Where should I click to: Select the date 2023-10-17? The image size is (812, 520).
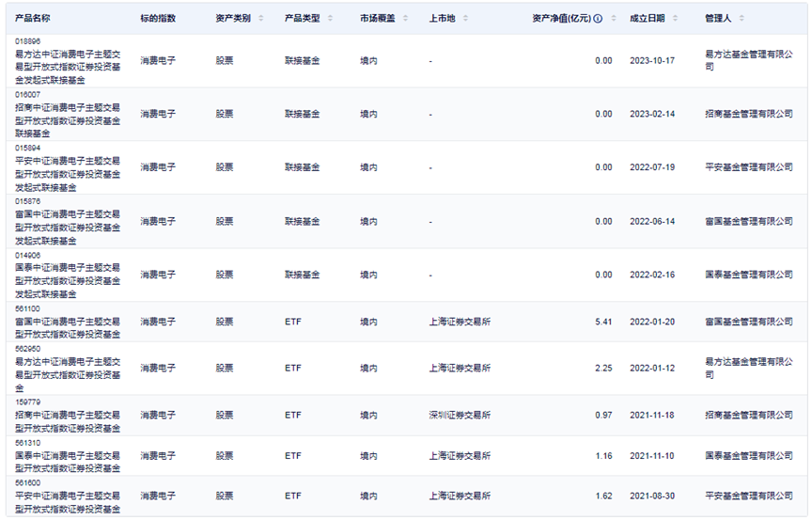652,61
